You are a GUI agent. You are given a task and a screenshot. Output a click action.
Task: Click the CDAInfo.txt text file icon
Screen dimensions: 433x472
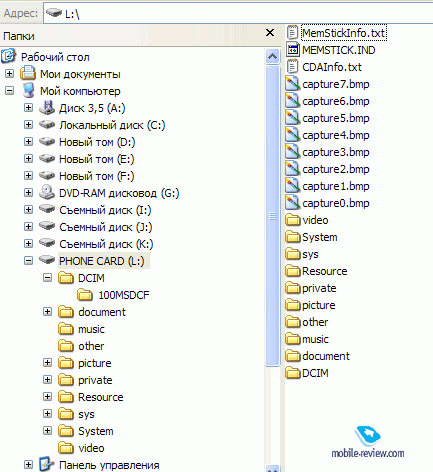[292, 67]
